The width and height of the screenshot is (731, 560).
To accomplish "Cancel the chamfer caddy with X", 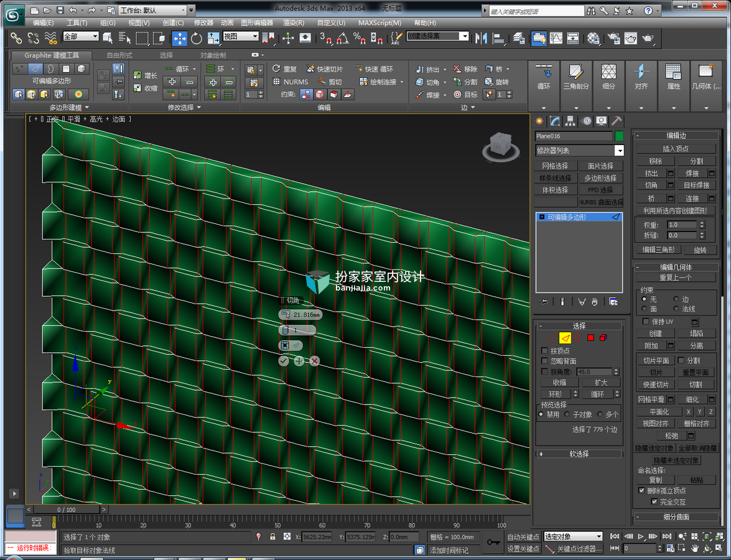I will coord(315,361).
